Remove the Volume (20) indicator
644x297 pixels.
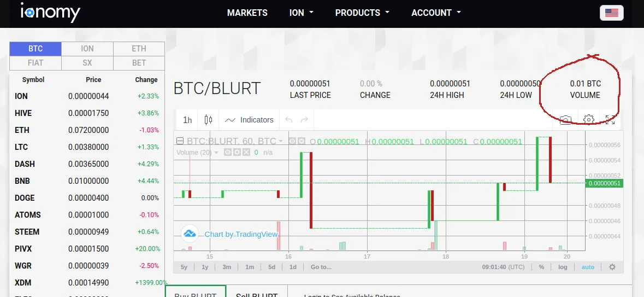(x=246, y=153)
